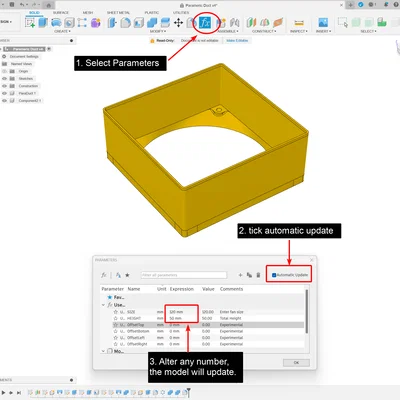Click the delete parameter trash icon
Viewport: 400px width, 400px height.
(x=258, y=275)
